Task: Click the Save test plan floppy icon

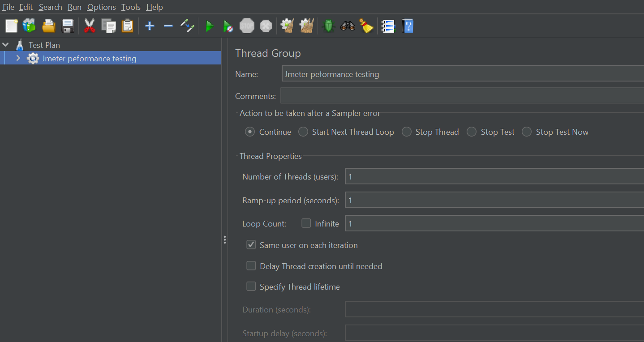Action: pyautogui.click(x=68, y=26)
